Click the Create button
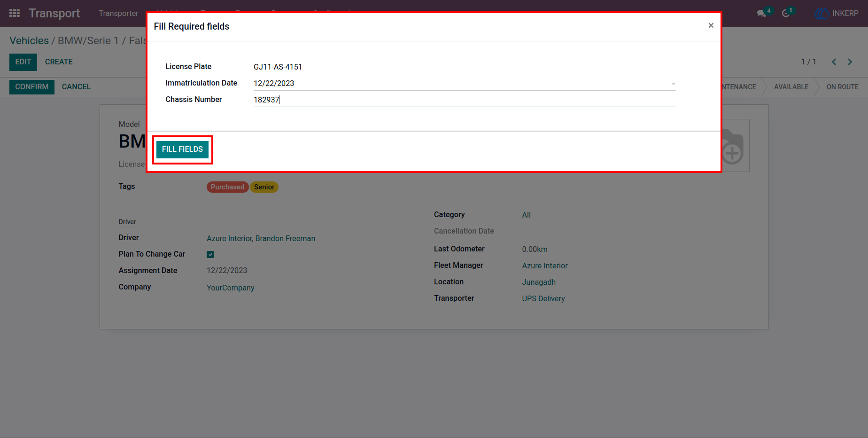 59,62
